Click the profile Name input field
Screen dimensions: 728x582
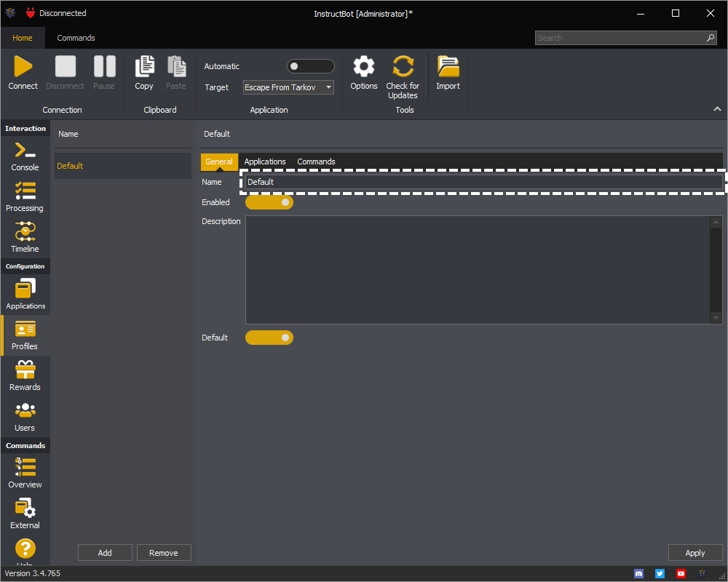484,182
